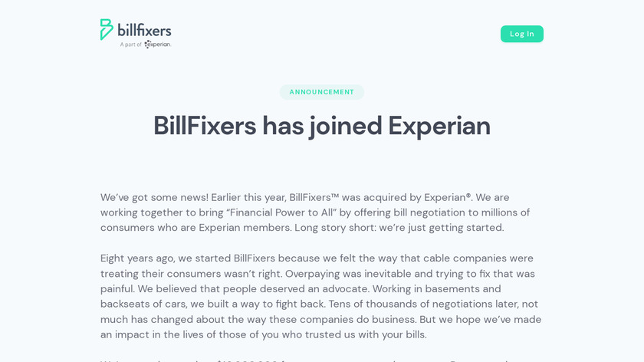Click the experian wordmark under the logo

tap(159, 44)
